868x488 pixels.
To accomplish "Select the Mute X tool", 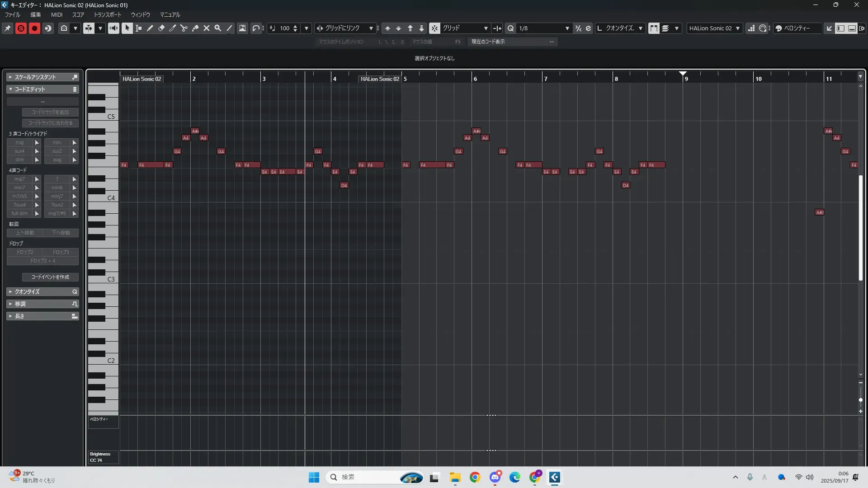I will click(206, 28).
